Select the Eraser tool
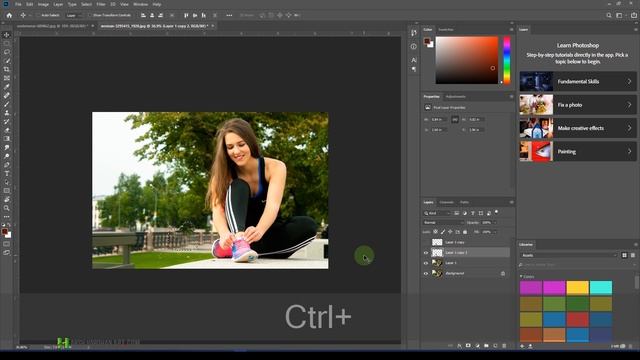Screen dimensions: 640x360 [x=7, y=130]
